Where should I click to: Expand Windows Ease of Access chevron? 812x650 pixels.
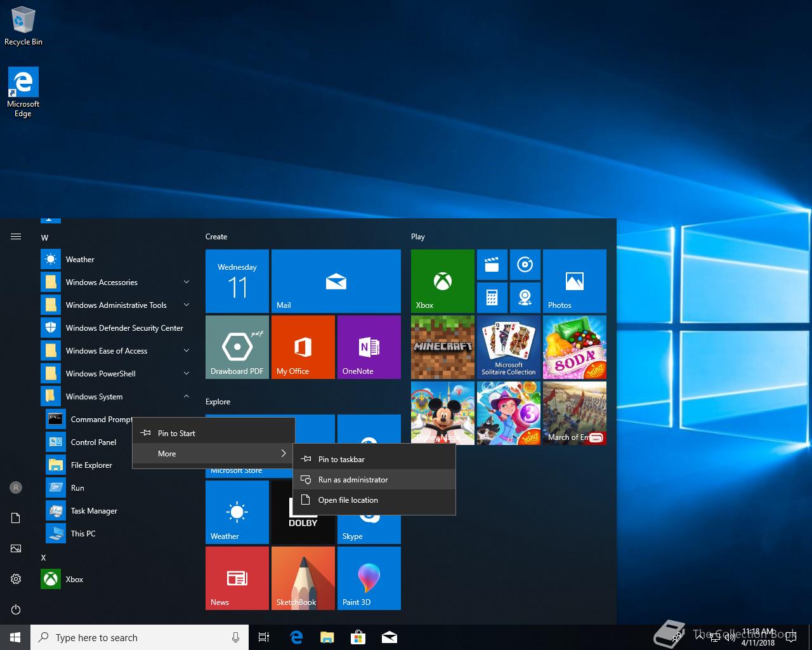pyautogui.click(x=187, y=350)
